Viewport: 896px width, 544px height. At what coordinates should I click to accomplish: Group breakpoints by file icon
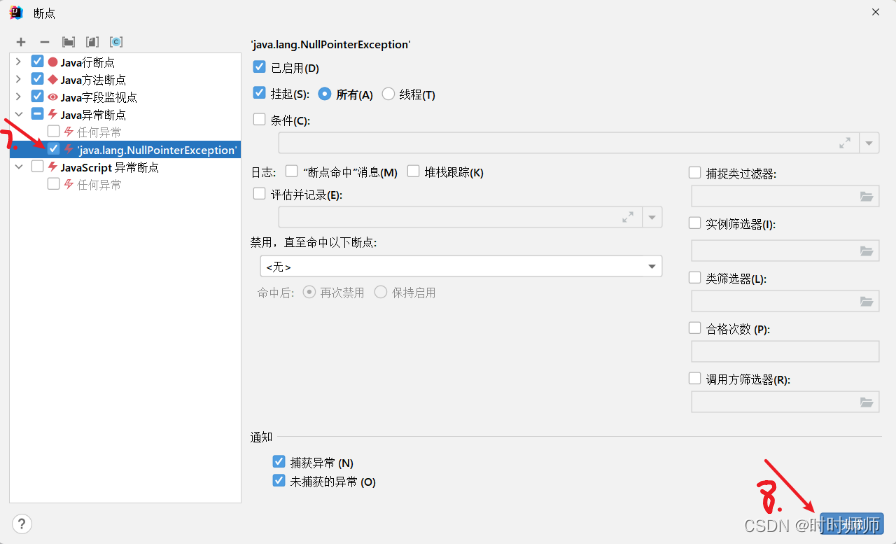(92, 42)
